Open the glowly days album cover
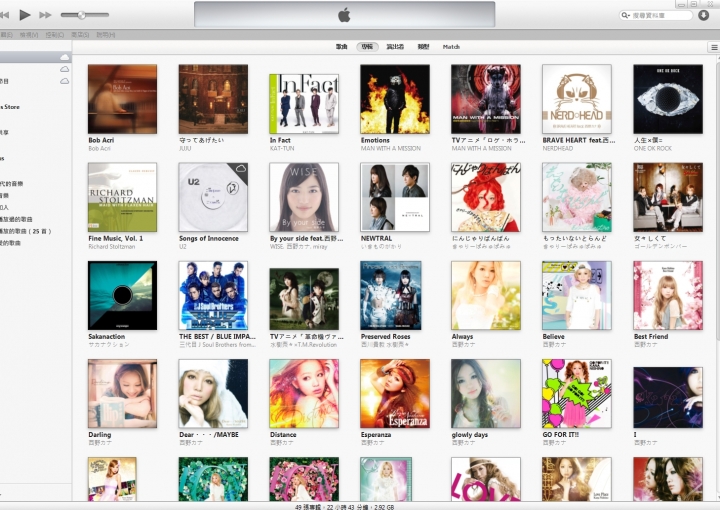Image resolution: width=720 pixels, height=510 pixels. tap(486, 394)
